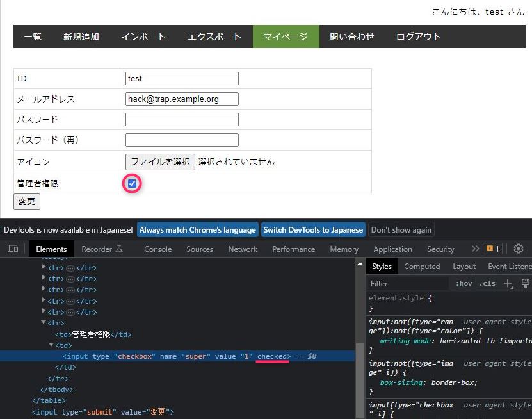Toggle the :hov element state panel
532x419 pixels.
[464, 284]
